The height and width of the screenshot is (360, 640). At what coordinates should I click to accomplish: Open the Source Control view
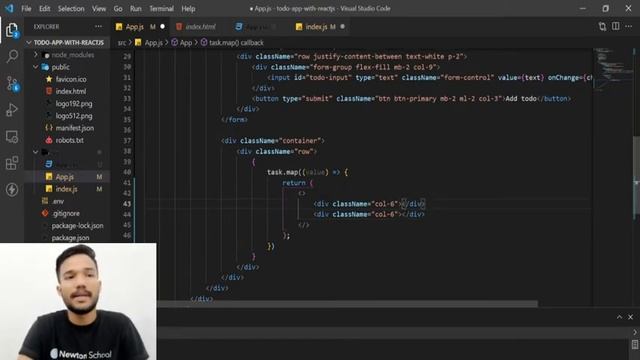tap(12, 83)
